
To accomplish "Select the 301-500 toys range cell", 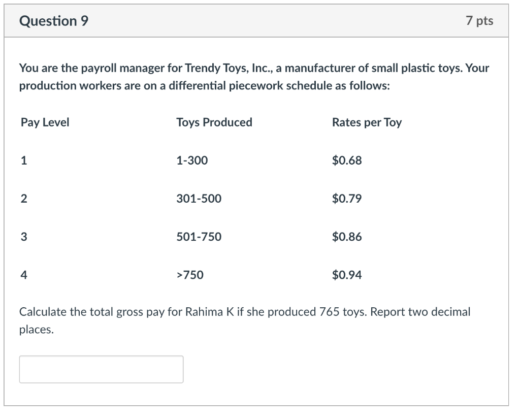I will coord(199,199).
